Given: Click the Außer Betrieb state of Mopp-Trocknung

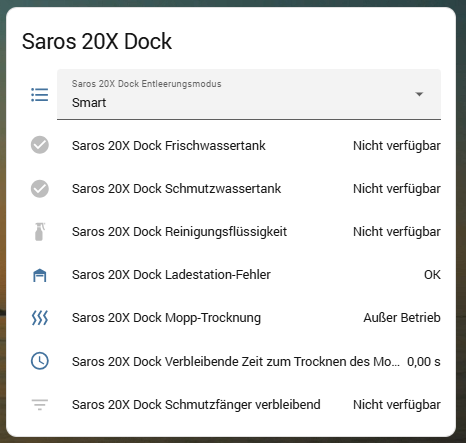Looking at the screenshot, I should click(x=402, y=318).
